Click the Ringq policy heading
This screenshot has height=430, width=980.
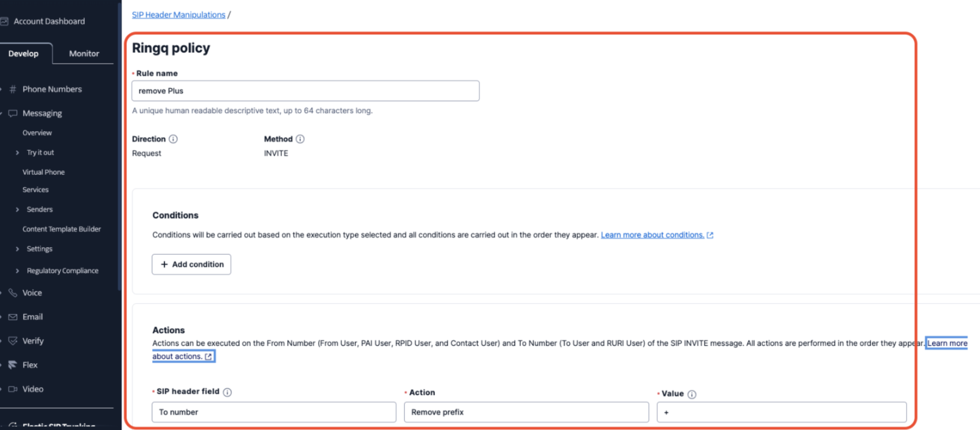point(171,48)
